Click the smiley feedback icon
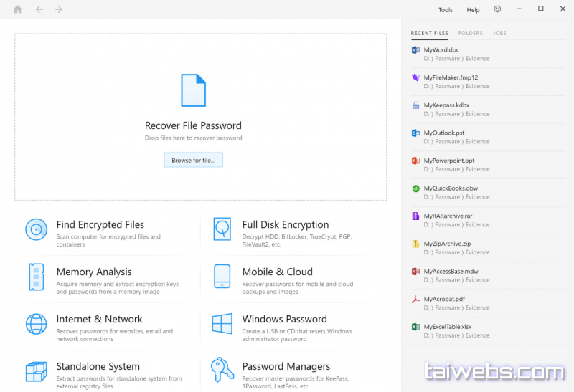The height and width of the screenshot is (392, 574). (x=497, y=9)
